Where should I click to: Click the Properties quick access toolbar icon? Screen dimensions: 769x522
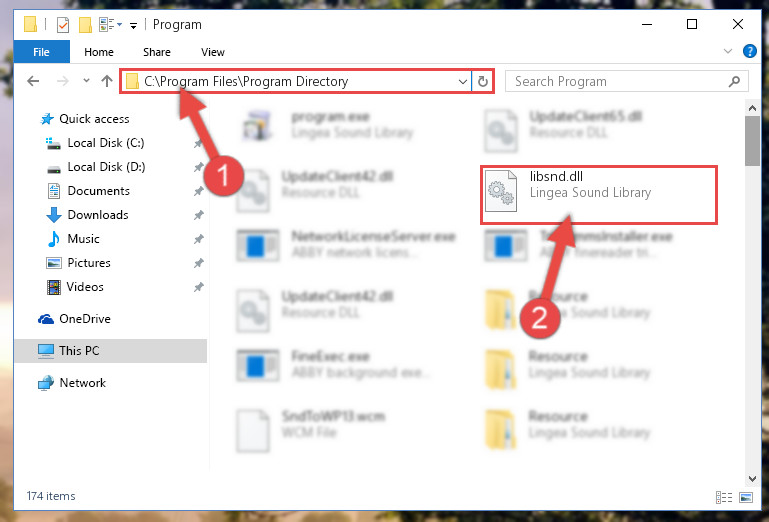63,25
